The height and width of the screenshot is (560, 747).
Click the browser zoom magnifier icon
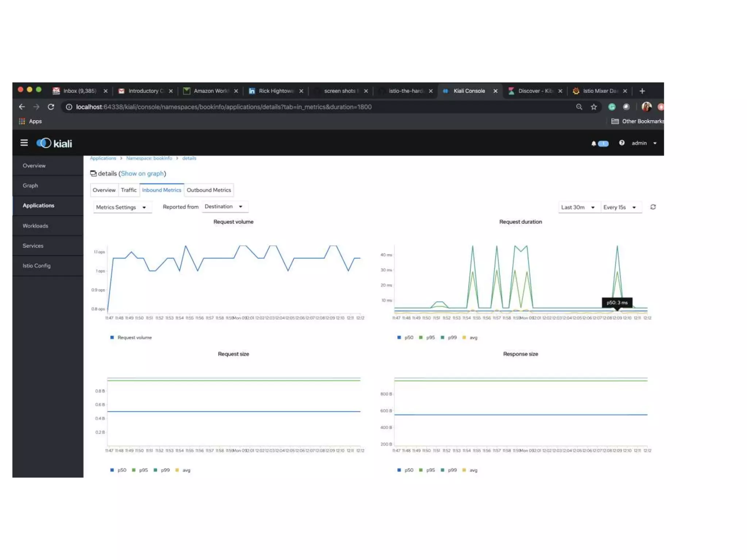pos(579,107)
